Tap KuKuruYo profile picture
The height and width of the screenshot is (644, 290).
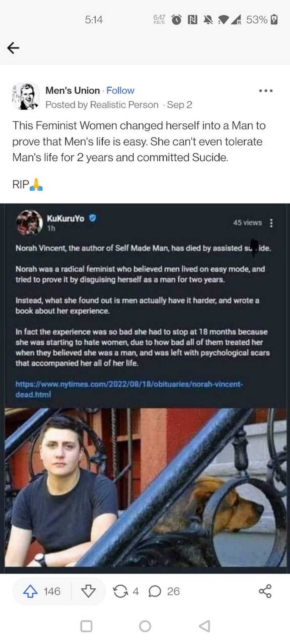(29, 223)
